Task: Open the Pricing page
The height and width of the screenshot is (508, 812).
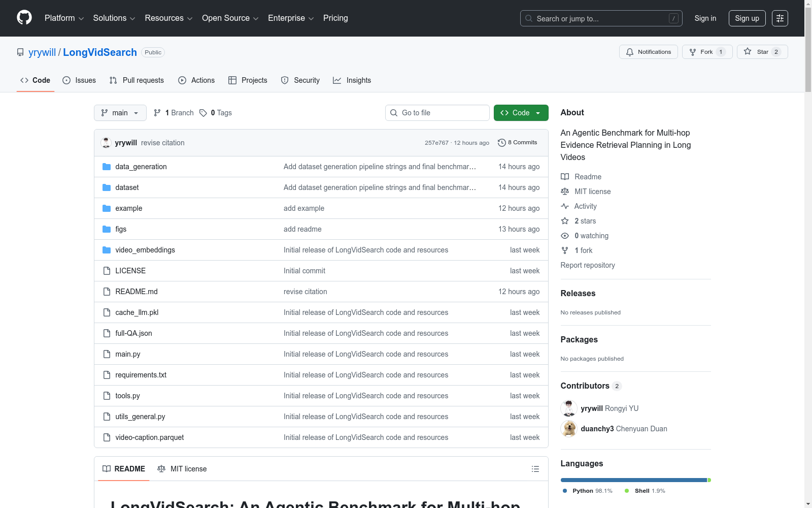Action: tap(335, 18)
